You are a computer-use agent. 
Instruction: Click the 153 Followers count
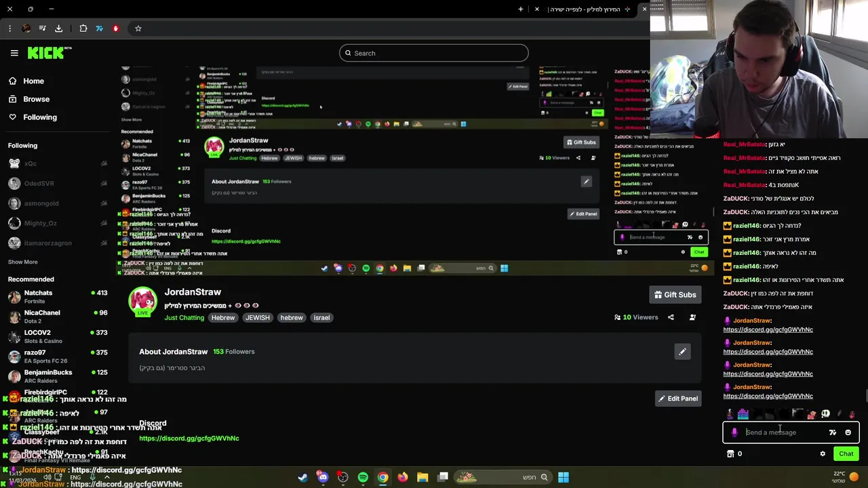[233, 351]
